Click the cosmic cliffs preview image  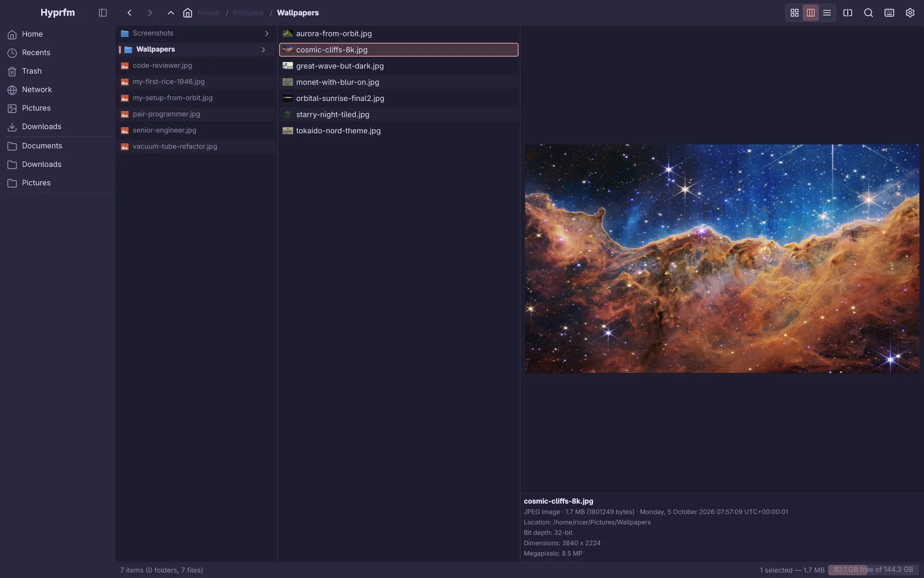(722, 259)
